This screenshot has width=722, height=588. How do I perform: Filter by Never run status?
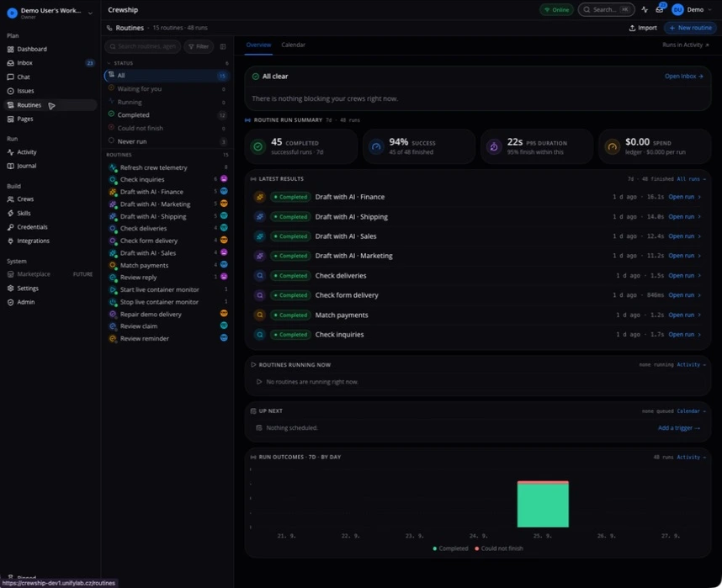pyautogui.click(x=167, y=141)
